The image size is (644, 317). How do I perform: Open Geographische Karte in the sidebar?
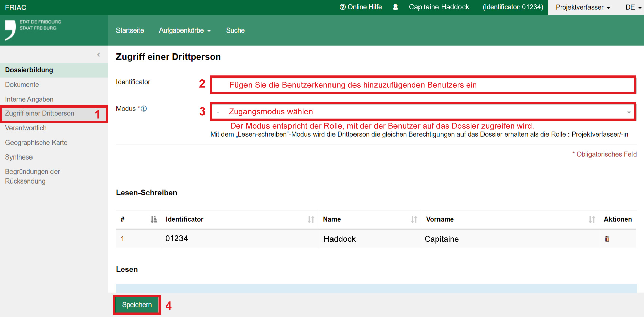pyautogui.click(x=36, y=143)
